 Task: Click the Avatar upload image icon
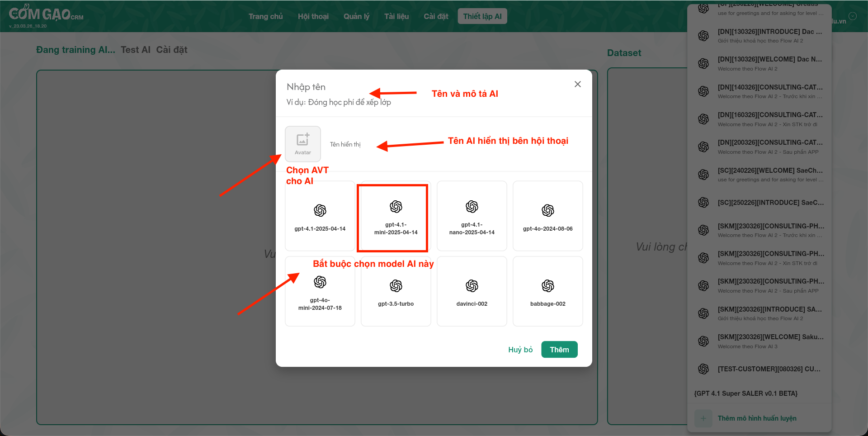tap(303, 139)
